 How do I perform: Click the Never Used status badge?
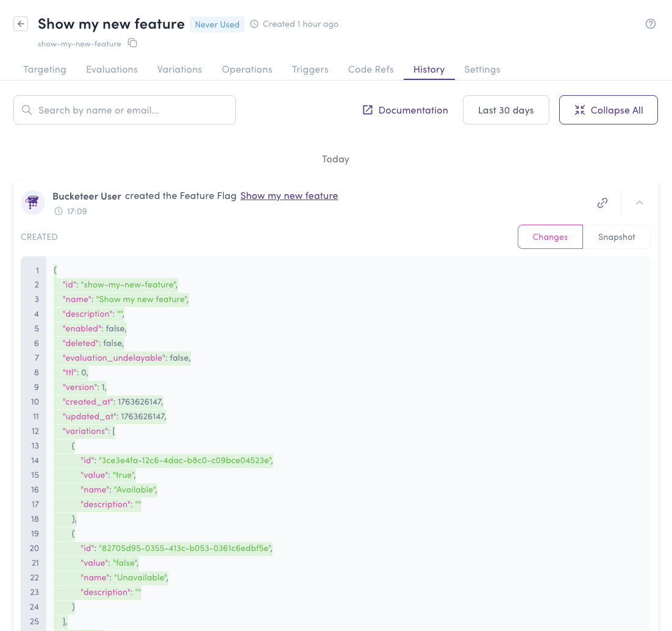pyautogui.click(x=217, y=24)
